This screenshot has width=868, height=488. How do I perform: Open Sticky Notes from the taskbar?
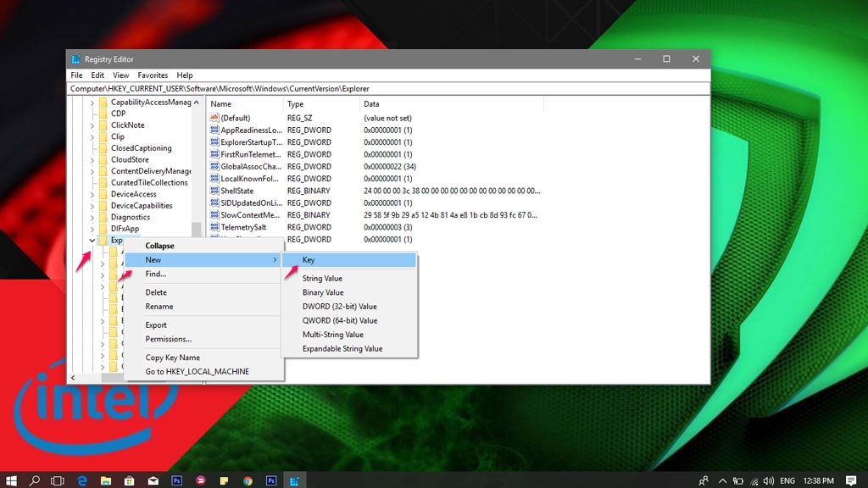tap(224, 480)
